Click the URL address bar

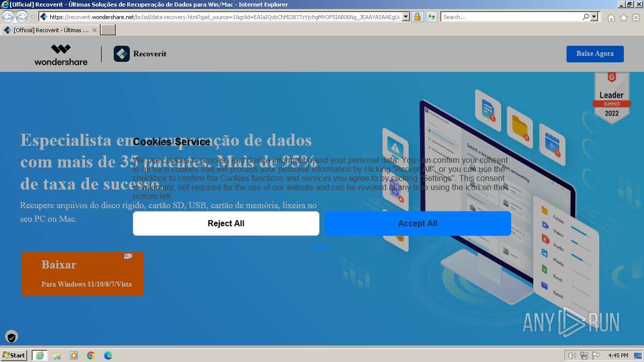(224, 17)
